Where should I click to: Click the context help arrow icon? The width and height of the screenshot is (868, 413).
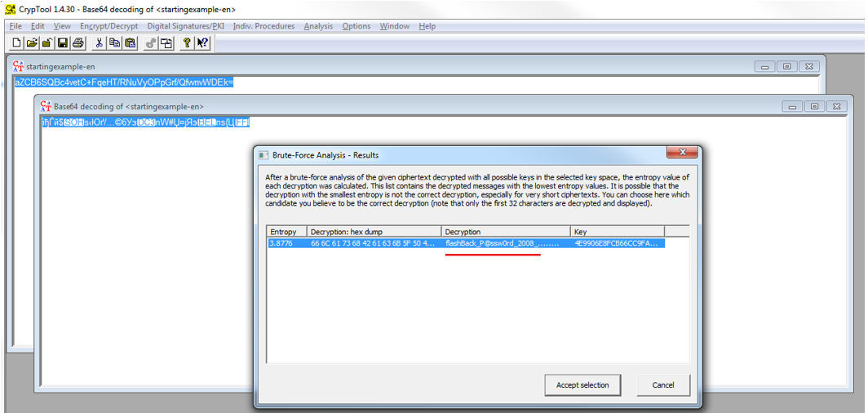202,43
